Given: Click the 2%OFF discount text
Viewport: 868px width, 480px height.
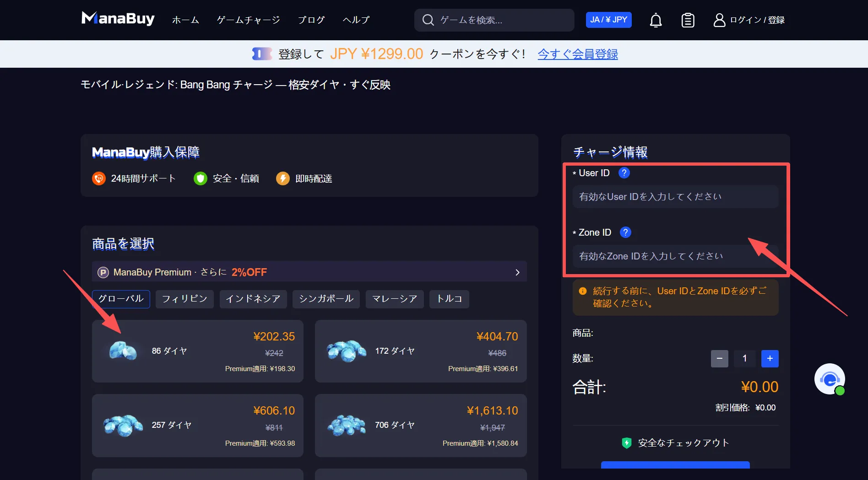Looking at the screenshot, I should click(249, 272).
